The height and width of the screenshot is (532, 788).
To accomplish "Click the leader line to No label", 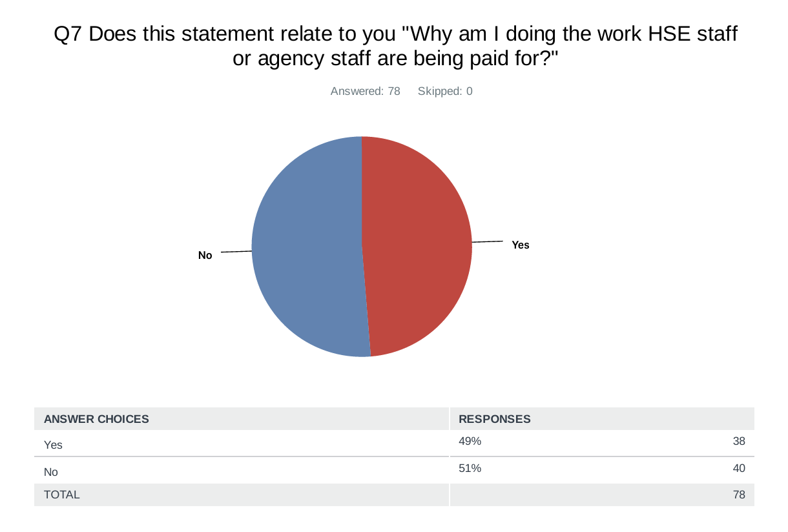I will tap(236, 251).
